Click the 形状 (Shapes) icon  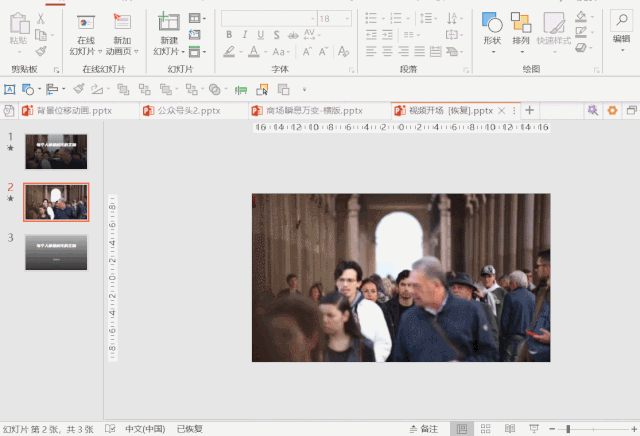coord(492,24)
